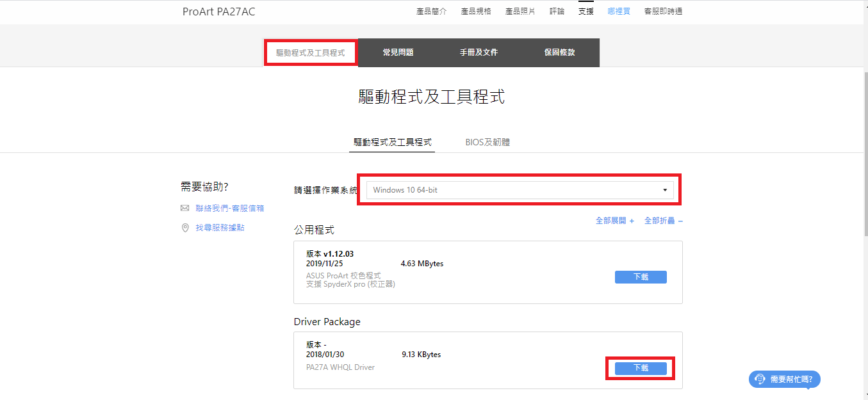This screenshot has height=400, width=868.
Task: Click the headset icon in help bubble
Action: click(x=760, y=379)
